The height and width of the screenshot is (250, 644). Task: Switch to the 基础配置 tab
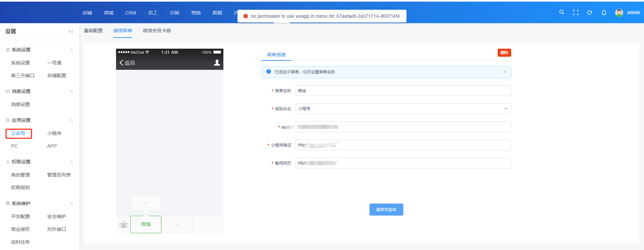(x=93, y=31)
